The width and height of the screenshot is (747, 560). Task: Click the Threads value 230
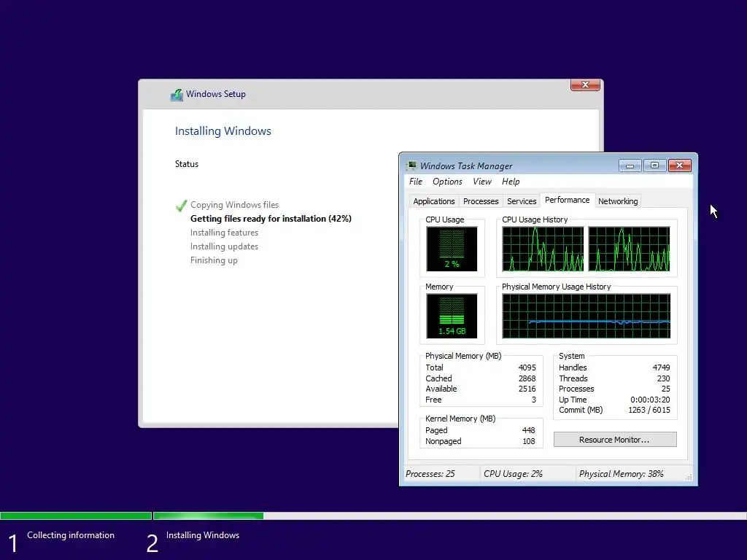point(664,378)
